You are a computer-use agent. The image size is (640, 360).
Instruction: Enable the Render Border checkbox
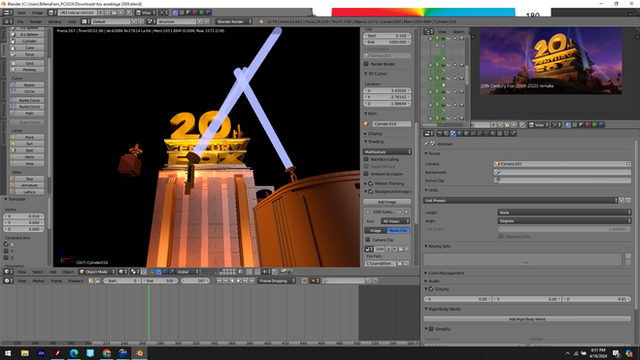[366, 64]
